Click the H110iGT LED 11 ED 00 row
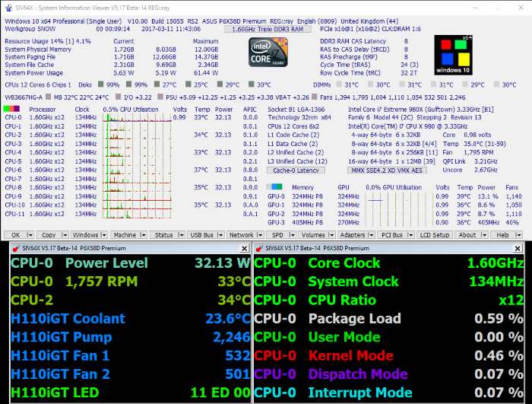The width and height of the screenshot is (532, 404). click(x=131, y=393)
